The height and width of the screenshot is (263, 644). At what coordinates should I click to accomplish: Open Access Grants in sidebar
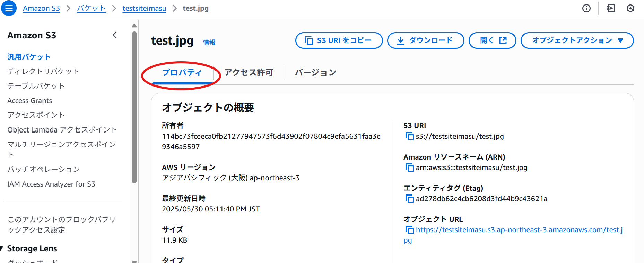tap(30, 101)
